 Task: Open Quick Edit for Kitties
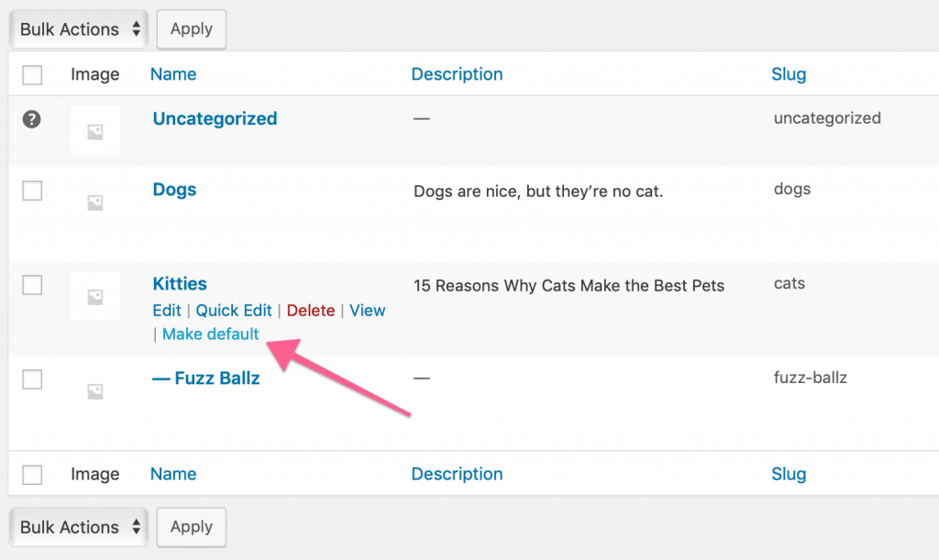[x=234, y=311]
